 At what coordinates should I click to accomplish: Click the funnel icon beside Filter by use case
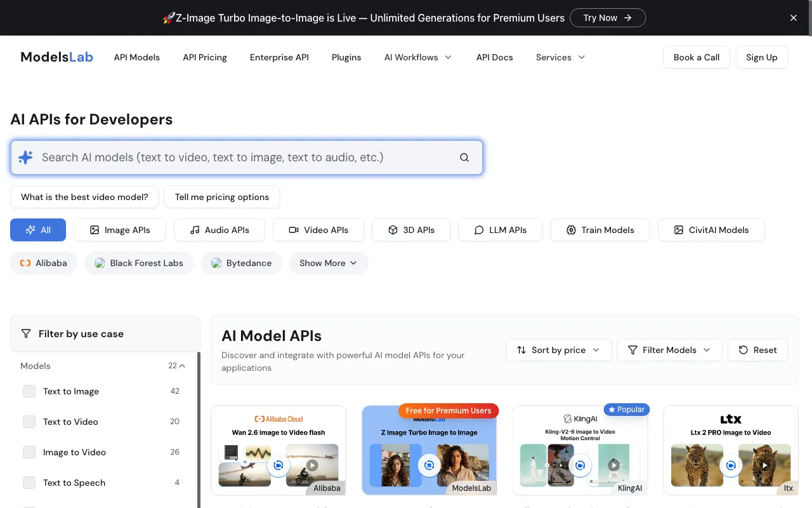coord(26,333)
